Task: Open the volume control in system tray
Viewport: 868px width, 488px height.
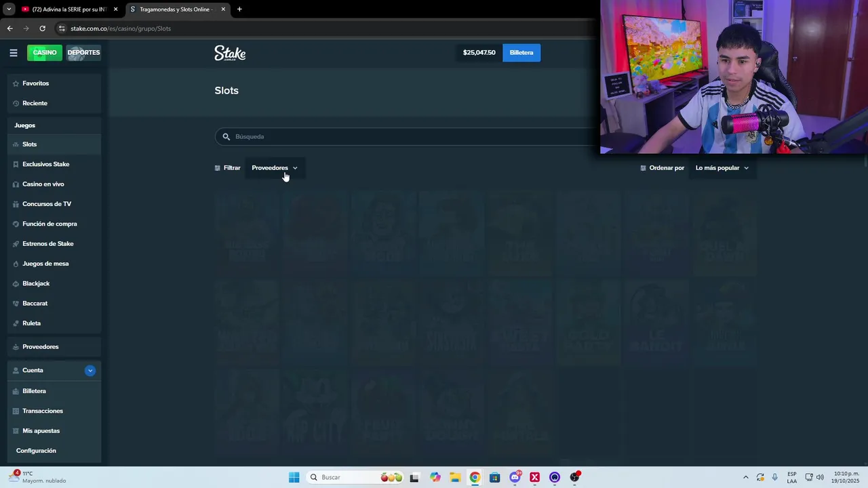Action: [820, 477]
